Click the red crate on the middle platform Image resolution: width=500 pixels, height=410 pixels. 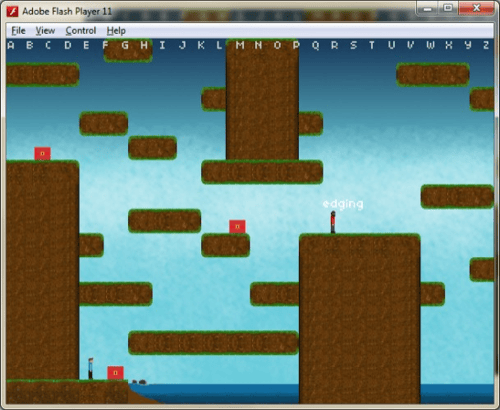coord(237,227)
